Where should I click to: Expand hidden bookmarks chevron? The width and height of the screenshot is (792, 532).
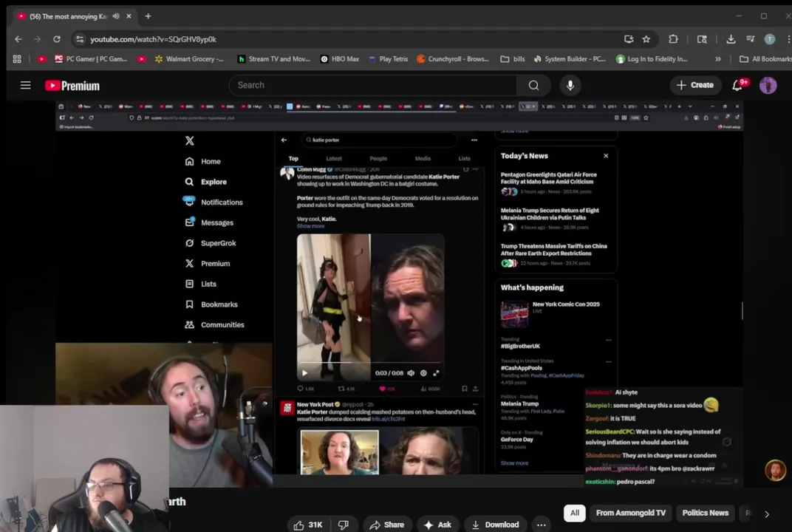tap(718, 59)
